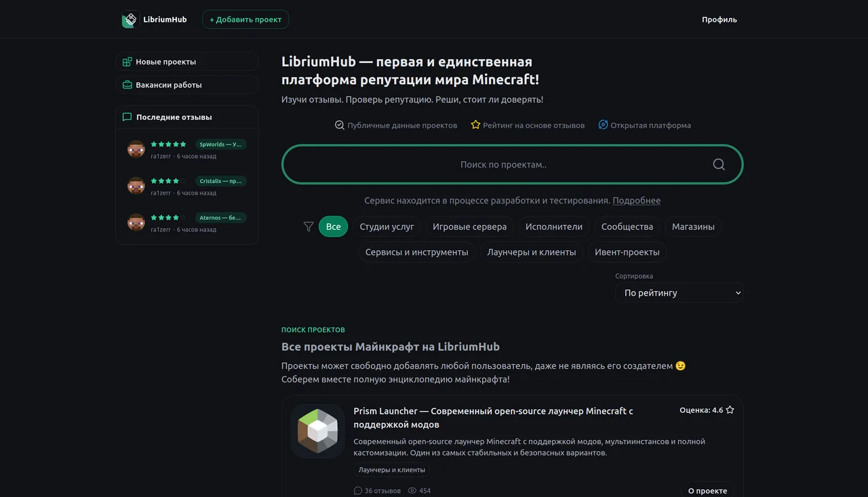Click the star icon beside Оценка: 4.6
868x497 pixels.
[730, 410]
